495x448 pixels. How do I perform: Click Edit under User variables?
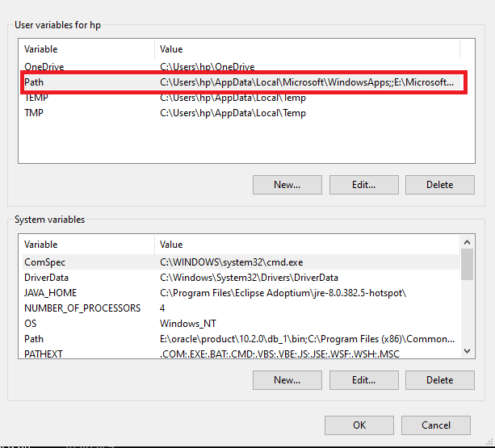(x=363, y=185)
